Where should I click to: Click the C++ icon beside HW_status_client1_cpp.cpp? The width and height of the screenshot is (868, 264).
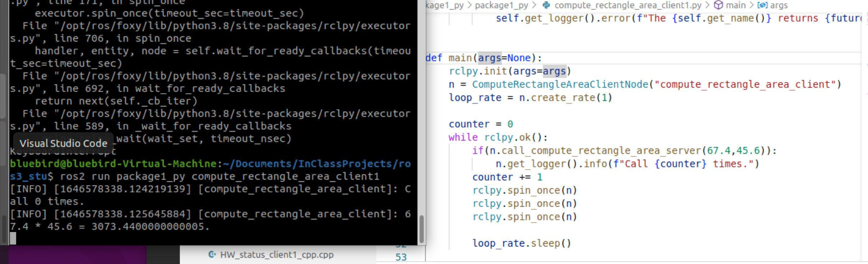coord(212,255)
